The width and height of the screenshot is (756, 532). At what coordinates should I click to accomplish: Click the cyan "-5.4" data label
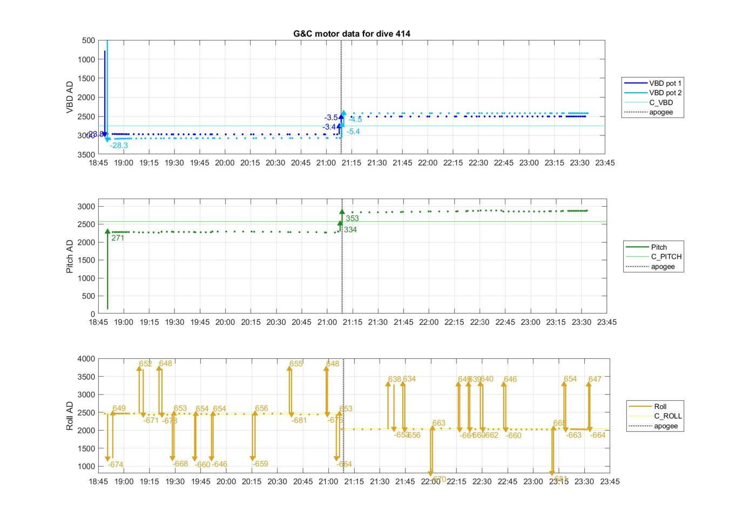pyautogui.click(x=353, y=132)
